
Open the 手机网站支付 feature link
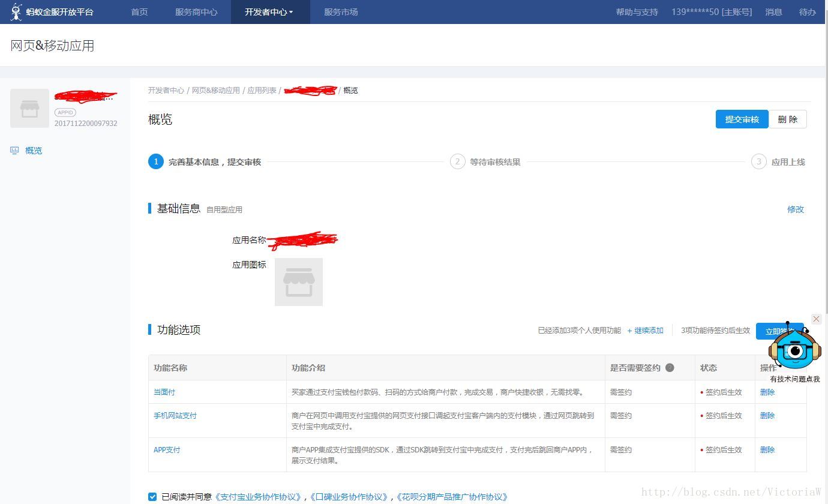[x=175, y=416]
